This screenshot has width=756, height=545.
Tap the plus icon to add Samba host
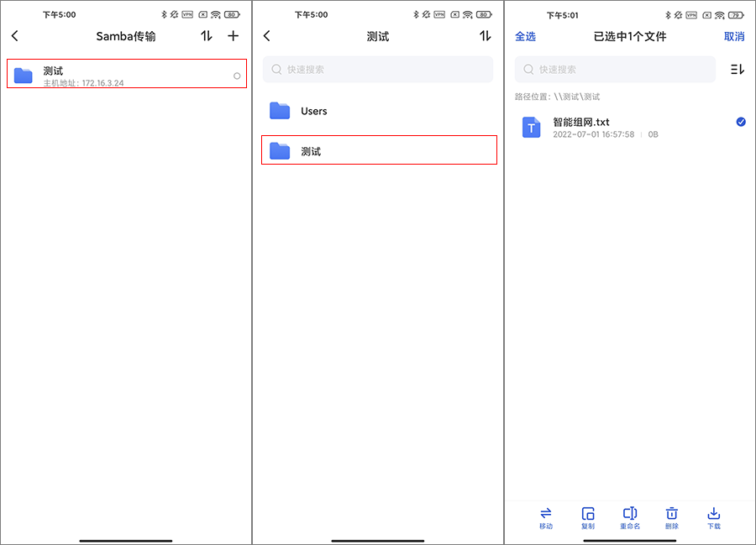234,36
